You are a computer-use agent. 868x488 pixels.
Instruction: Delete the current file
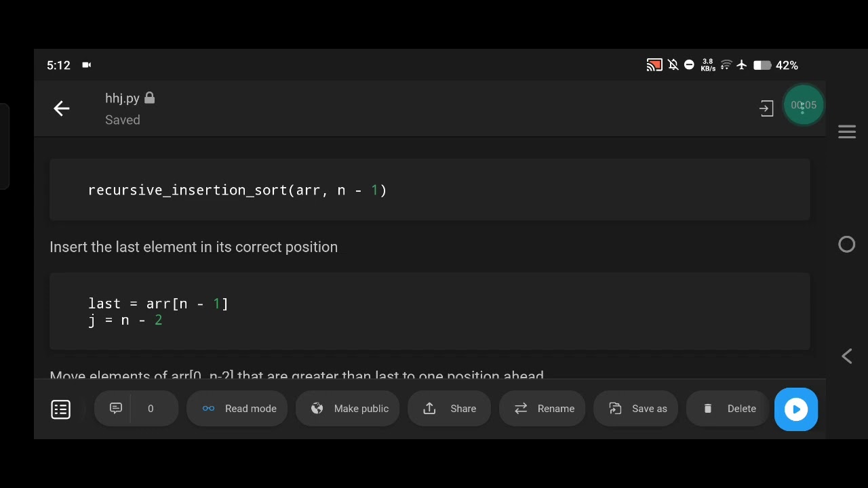tap(728, 409)
